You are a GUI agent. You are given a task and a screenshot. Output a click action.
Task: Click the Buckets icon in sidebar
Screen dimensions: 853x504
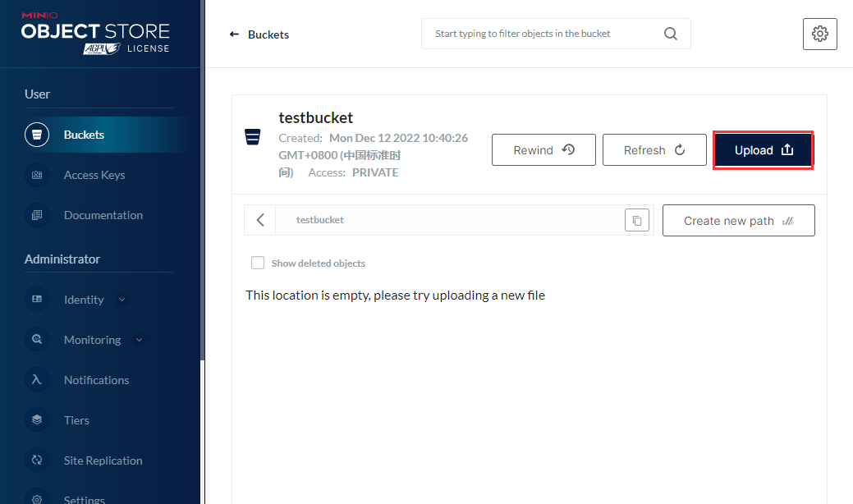click(x=37, y=135)
